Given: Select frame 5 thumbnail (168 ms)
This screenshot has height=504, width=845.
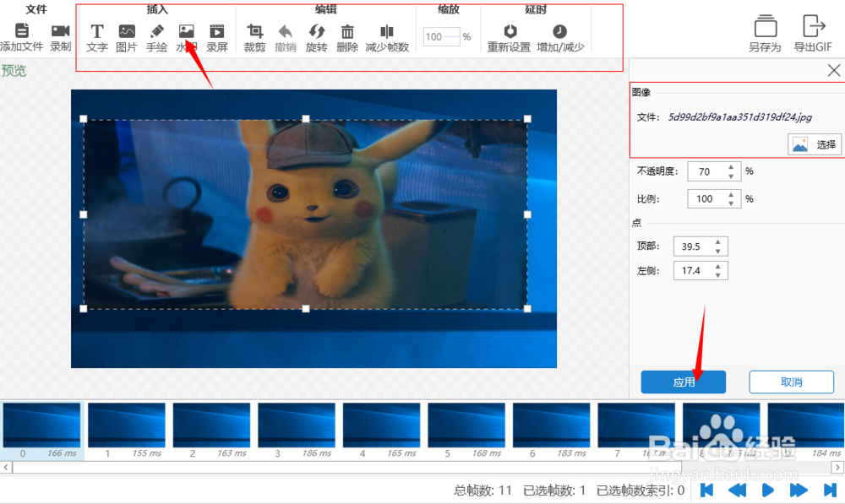Looking at the screenshot, I should click(x=466, y=425).
